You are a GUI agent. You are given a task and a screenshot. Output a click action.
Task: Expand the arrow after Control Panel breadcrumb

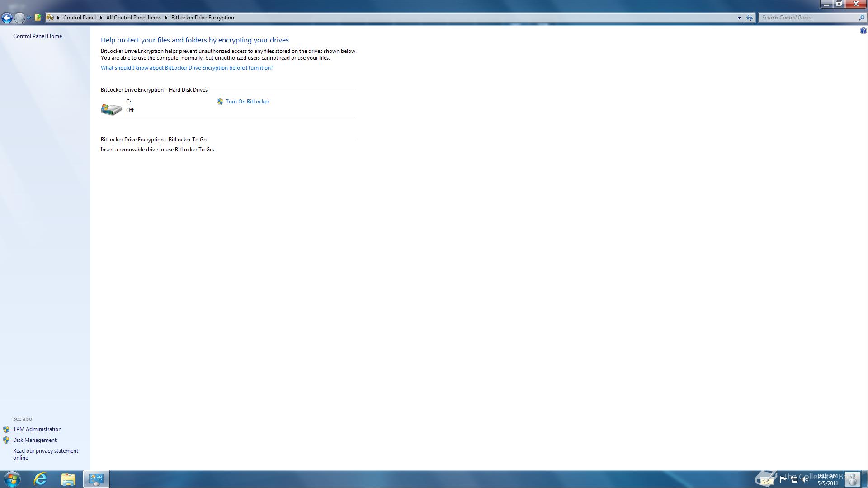101,18
